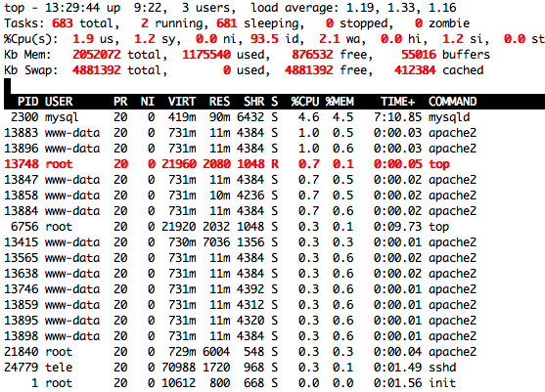Click red "top" command in row 13748

pos(439,164)
